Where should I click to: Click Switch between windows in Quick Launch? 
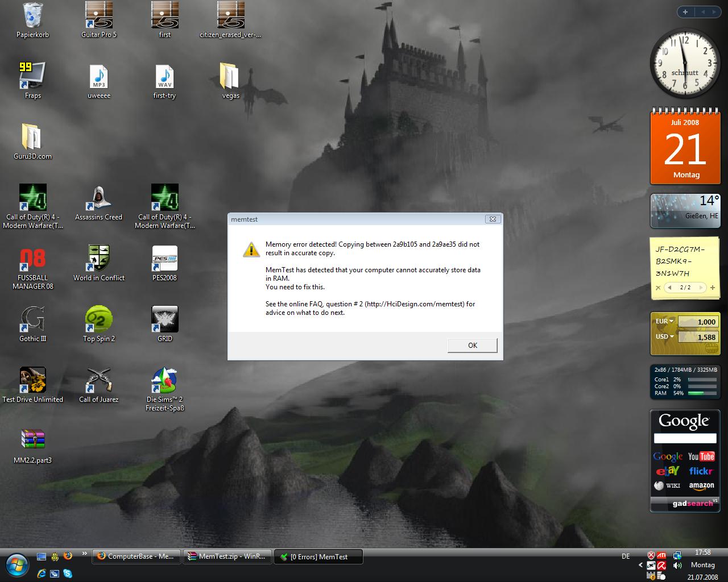(55, 573)
